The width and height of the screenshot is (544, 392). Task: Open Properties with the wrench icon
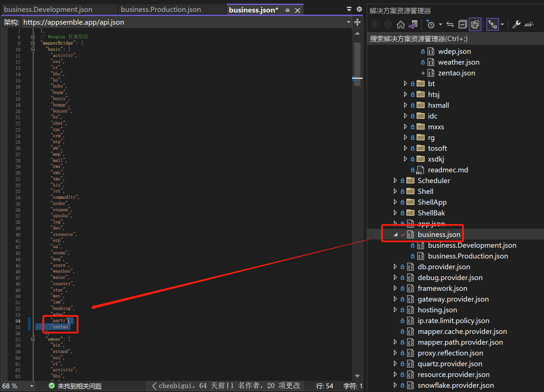pos(516,24)
